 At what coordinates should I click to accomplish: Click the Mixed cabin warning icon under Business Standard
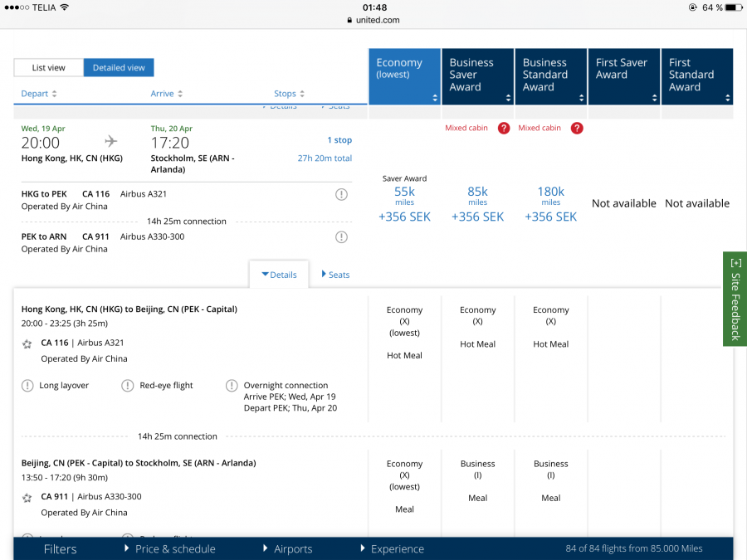coord(577,128)
